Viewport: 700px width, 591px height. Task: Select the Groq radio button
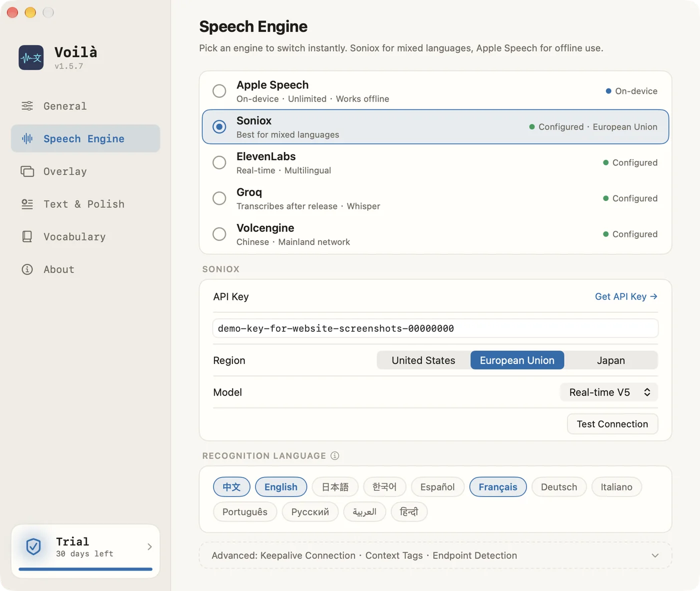(219, 198)
